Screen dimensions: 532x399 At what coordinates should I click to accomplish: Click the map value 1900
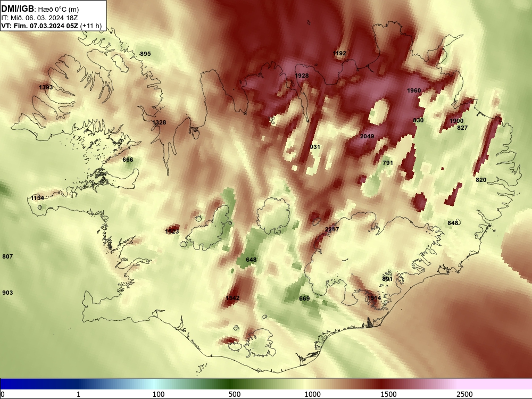point(456,121)
